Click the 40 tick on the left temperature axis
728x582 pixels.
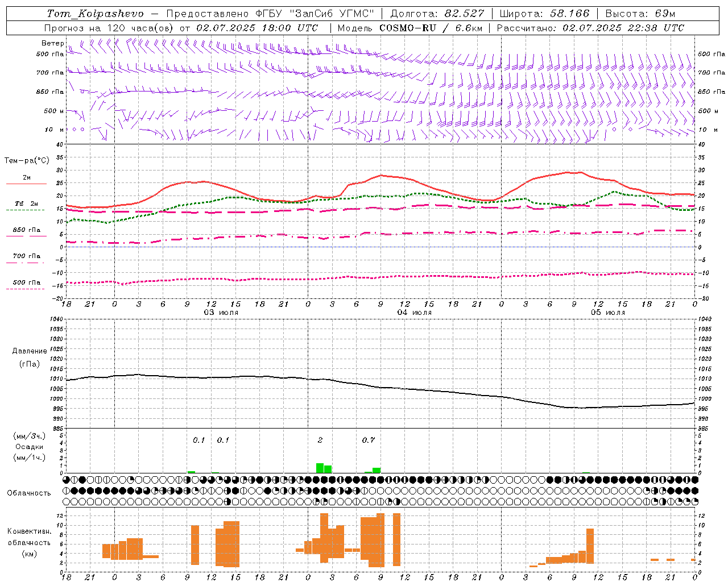(60, 144)
